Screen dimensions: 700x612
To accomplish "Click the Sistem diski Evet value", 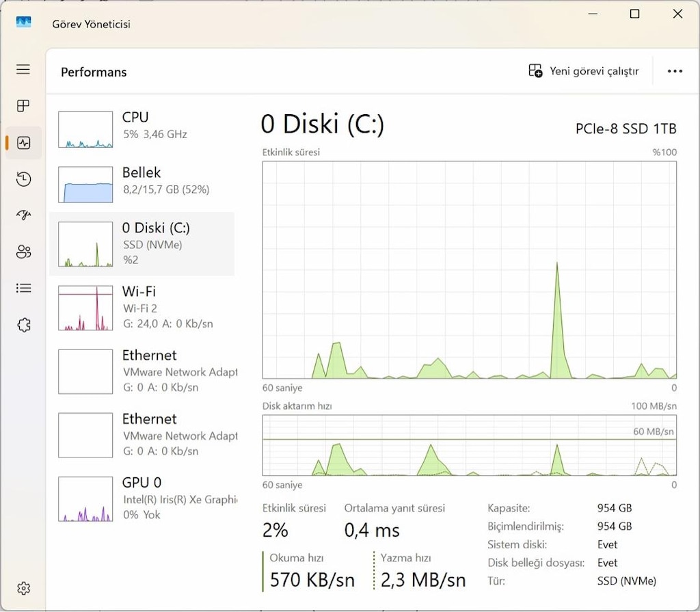I will (x=607, y=544).
